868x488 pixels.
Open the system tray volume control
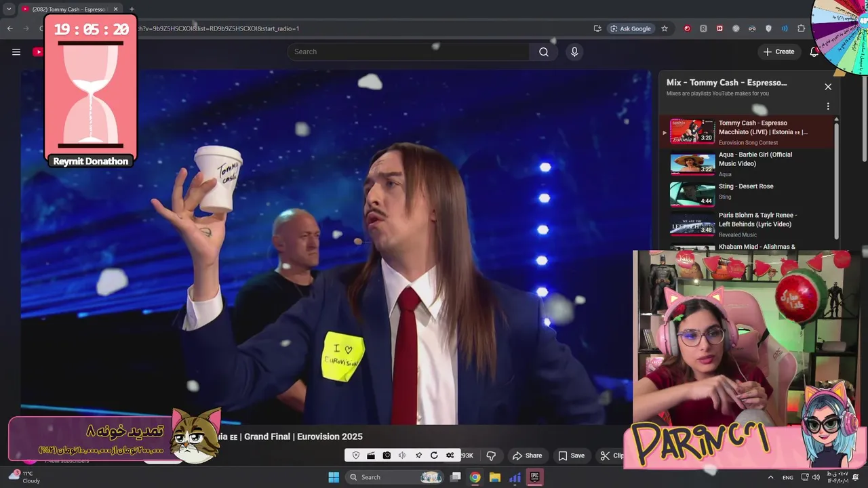tap(816, 477)
